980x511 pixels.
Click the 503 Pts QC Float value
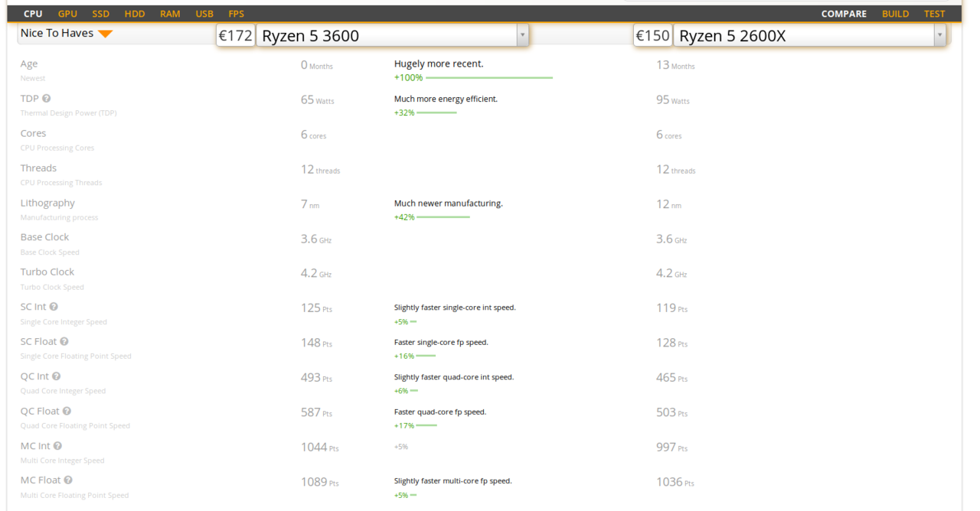tap(672, 412)
